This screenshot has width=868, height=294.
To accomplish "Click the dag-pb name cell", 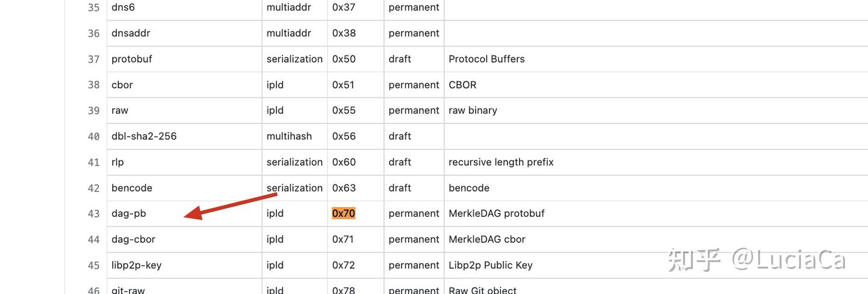I will pyautogui.click(x=129, y=213).
